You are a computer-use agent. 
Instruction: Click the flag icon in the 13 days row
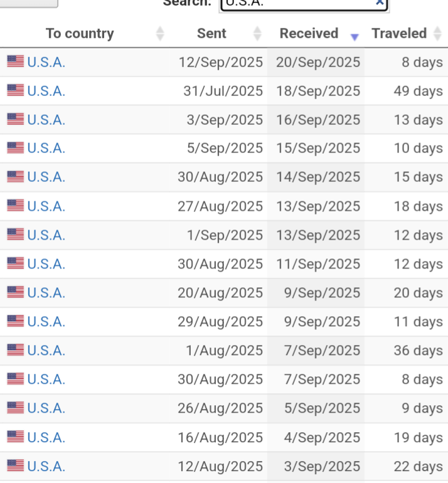tap(16, 119)
